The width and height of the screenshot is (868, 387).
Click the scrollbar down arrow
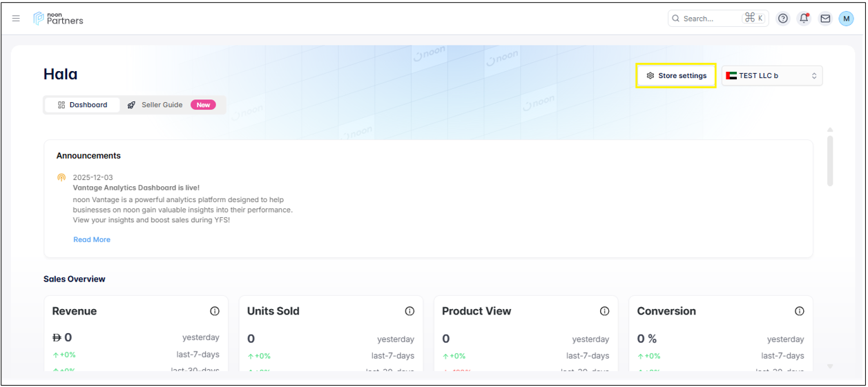pos(830,366)
